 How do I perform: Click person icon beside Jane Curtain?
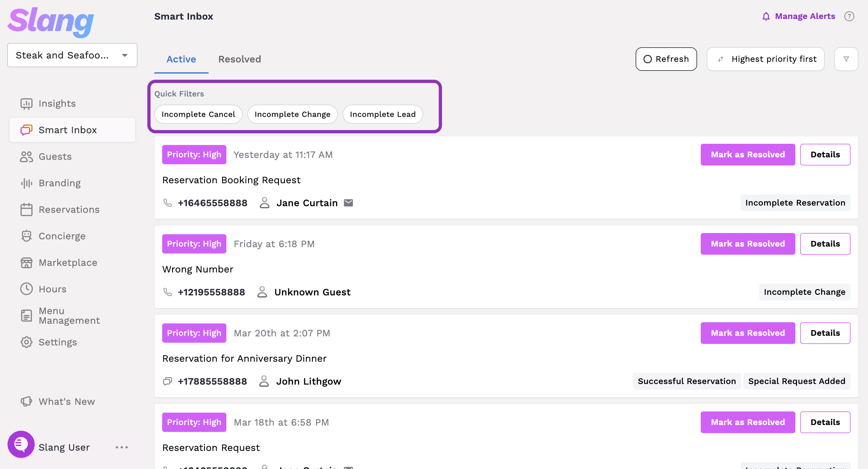[x=265, y=203]
